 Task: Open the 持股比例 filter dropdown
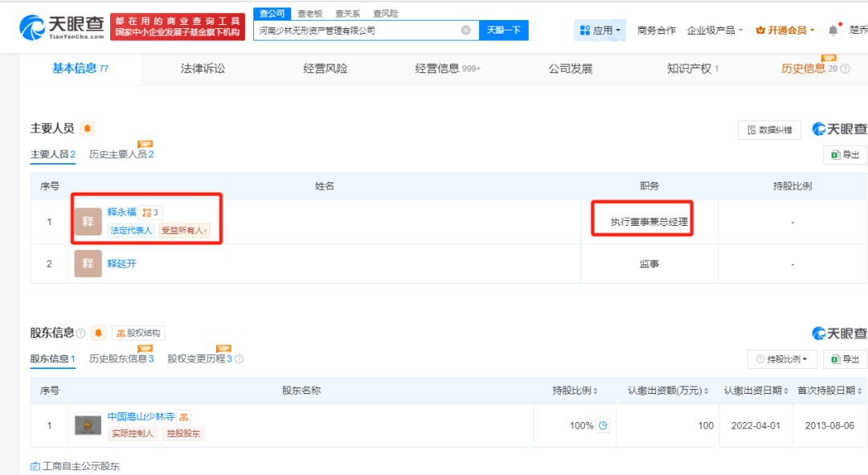(782, 359)
